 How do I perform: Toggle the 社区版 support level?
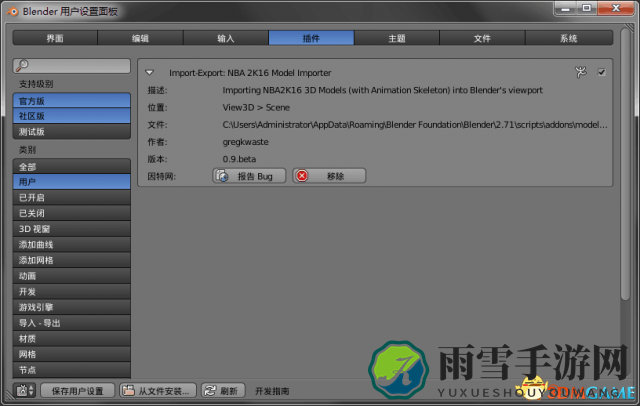point(72,116)
